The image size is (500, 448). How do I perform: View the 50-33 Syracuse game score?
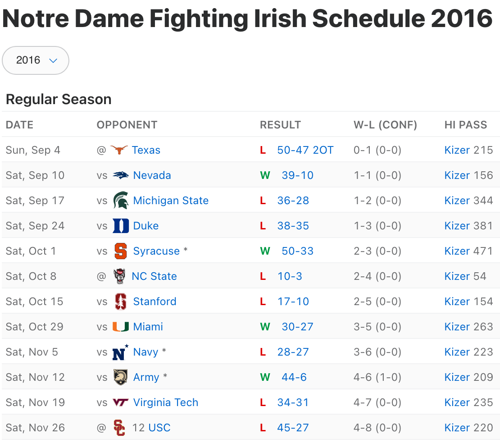(x=297, y=251)
